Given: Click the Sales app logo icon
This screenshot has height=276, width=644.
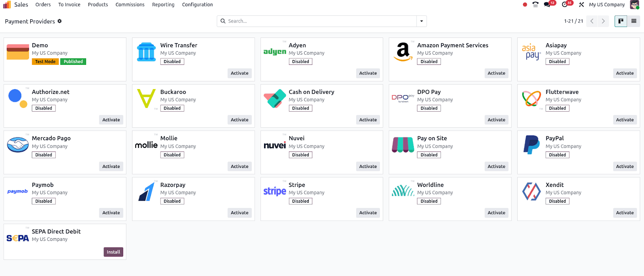Looking at the screenshot, I should [x=7, y=5].
